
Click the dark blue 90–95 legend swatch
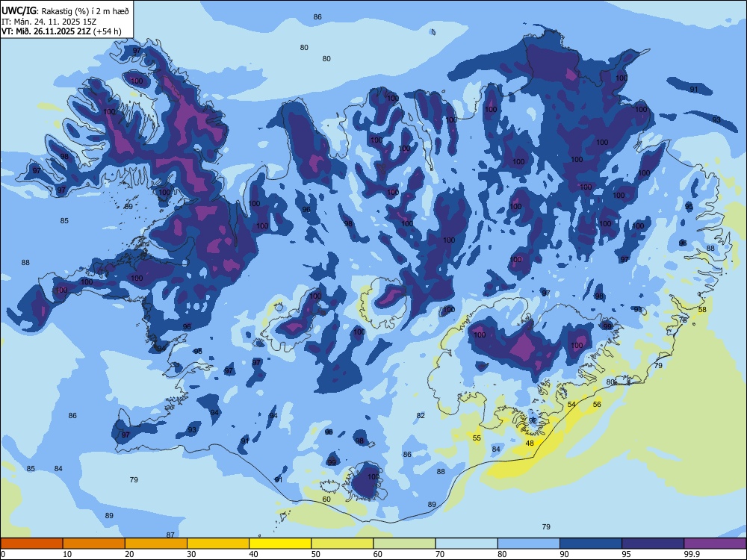[x=591, y=544]
